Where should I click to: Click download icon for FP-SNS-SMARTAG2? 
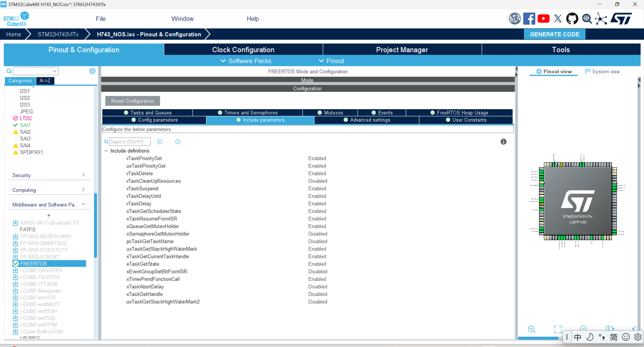(x=15, y=243)
